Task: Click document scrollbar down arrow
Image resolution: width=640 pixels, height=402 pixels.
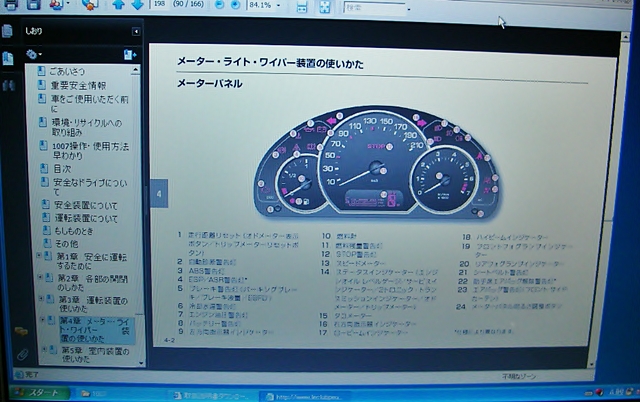Action: 592,364
